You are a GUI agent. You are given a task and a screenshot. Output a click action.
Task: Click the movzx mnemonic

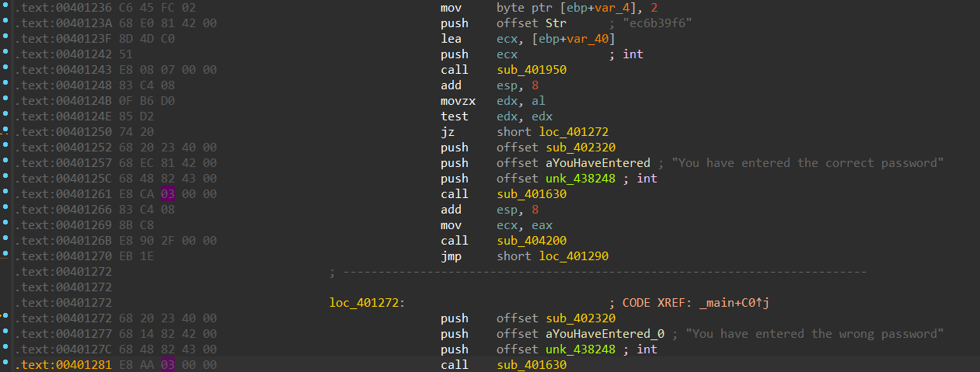click(458, 101)
